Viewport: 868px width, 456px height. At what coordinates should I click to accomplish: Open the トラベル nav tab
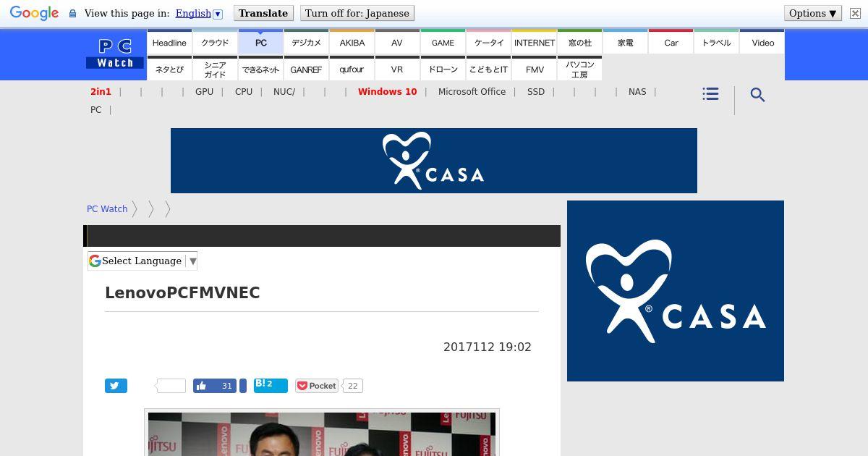(716, 42)
